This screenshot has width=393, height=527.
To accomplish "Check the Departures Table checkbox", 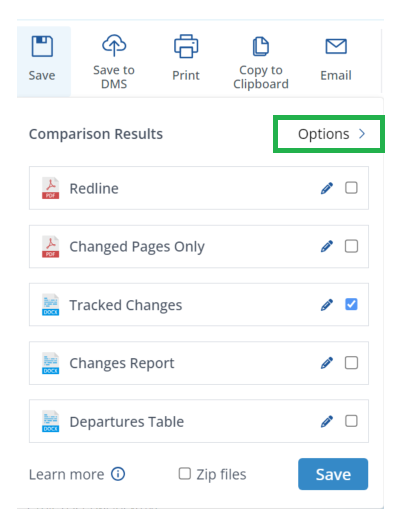I will 351,421.
